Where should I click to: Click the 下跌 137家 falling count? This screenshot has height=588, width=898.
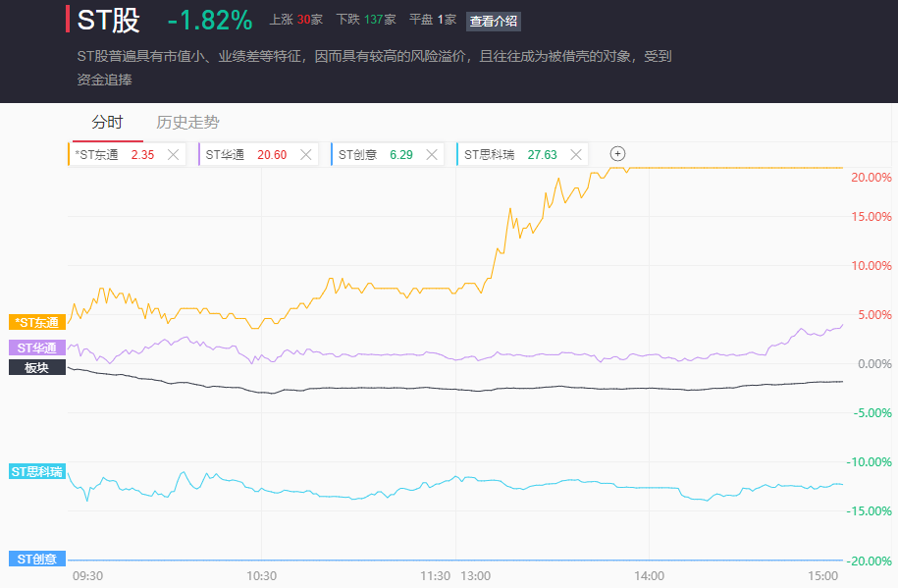pos(365,20)
